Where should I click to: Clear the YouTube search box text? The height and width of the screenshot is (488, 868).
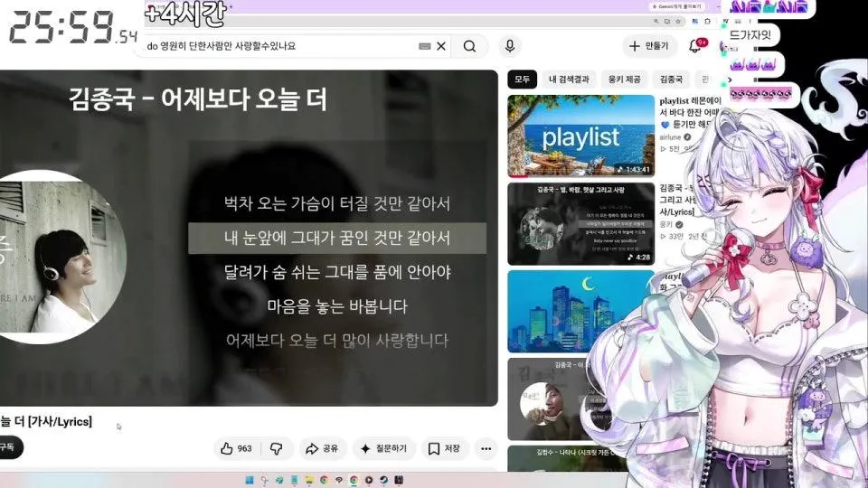tap(441, 46)
